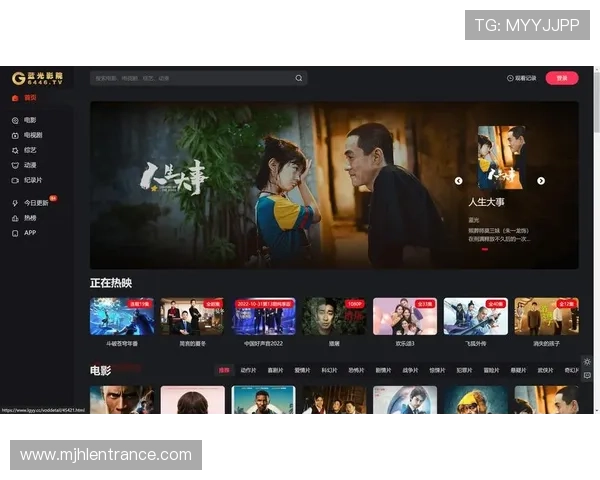
Task: Open the feedback message icon
Action: 587,376
